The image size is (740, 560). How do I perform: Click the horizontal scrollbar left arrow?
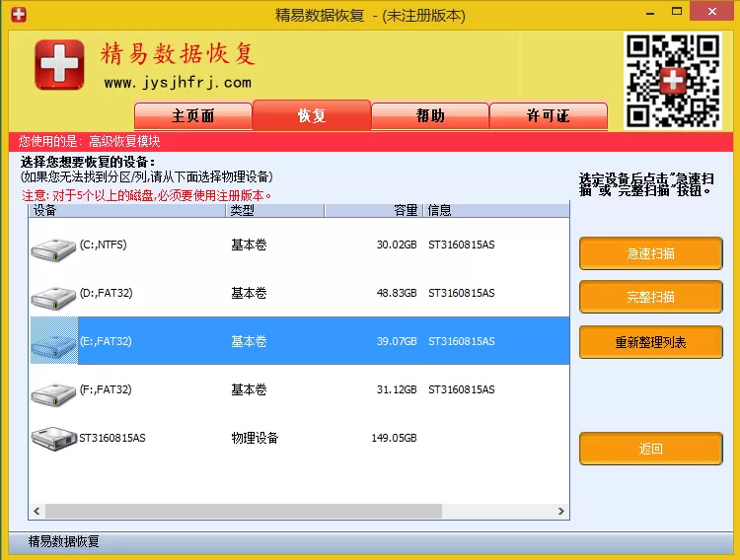pos(37,511)
